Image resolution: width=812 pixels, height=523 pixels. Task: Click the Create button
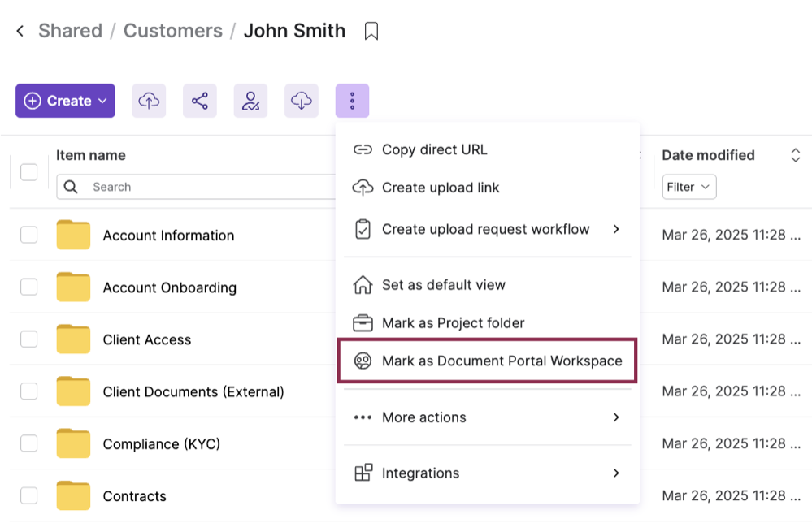point(64,100)
